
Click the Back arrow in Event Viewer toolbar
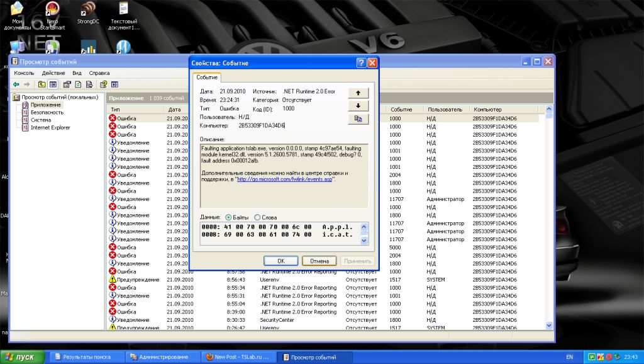pos(16,84)
